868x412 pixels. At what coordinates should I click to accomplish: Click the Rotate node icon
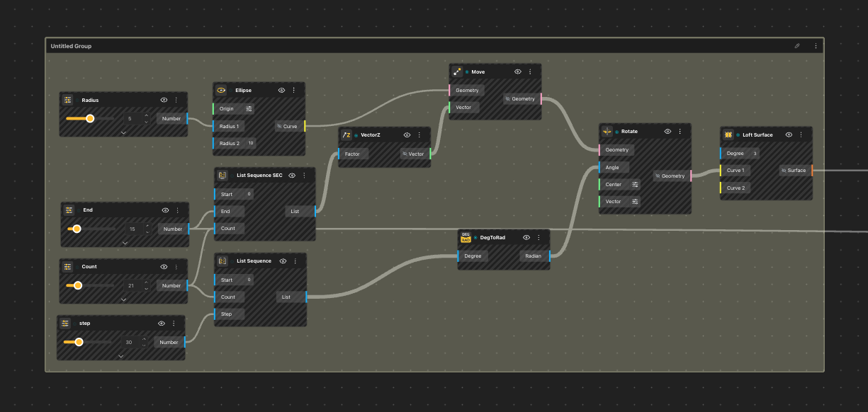(x=607, y=132)
